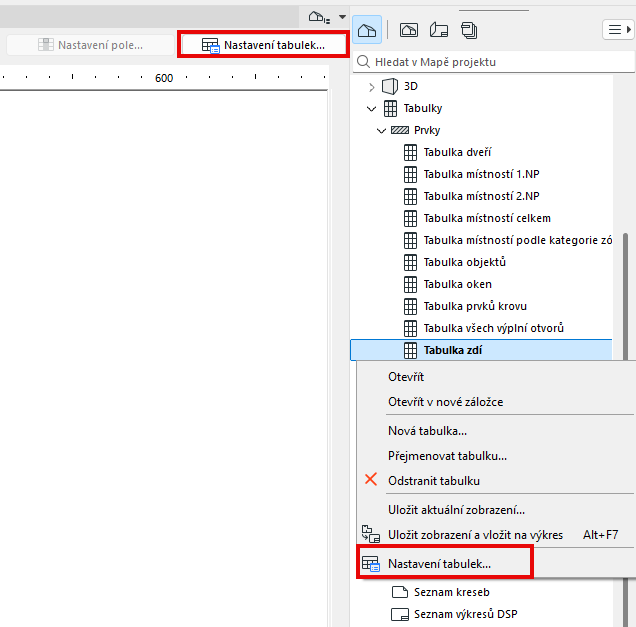This screenshot has height=627, width=636.
Task: Select Tabulka prvků krovu
Action: (475, 306)
